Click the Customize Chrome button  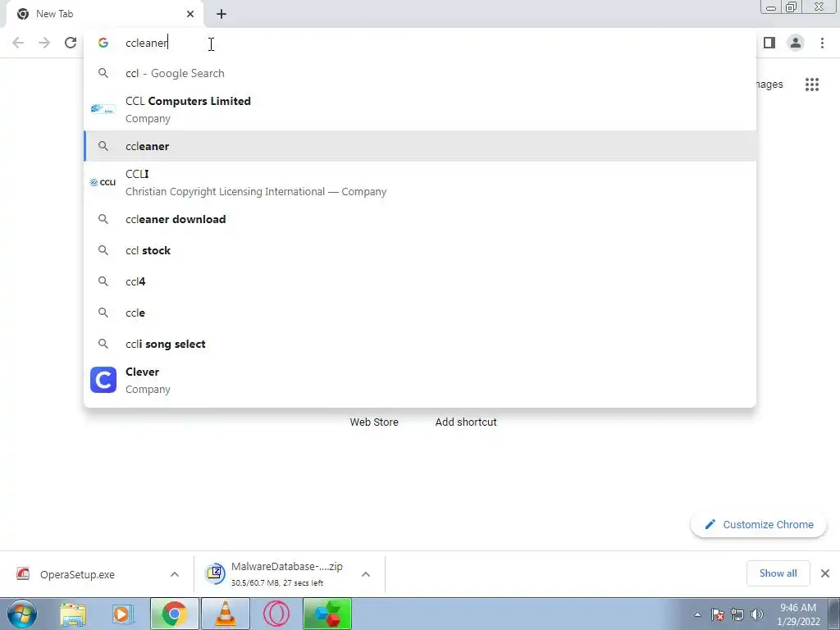pos(759,524)
